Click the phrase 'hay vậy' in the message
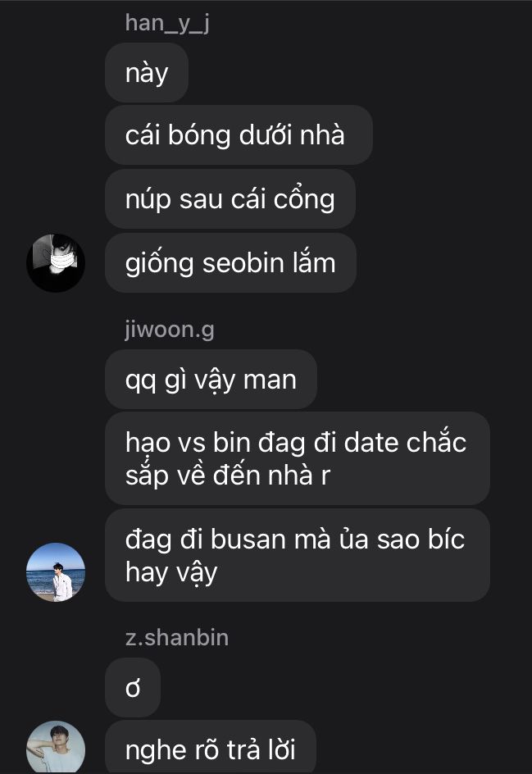 click(x=171, y=574)
